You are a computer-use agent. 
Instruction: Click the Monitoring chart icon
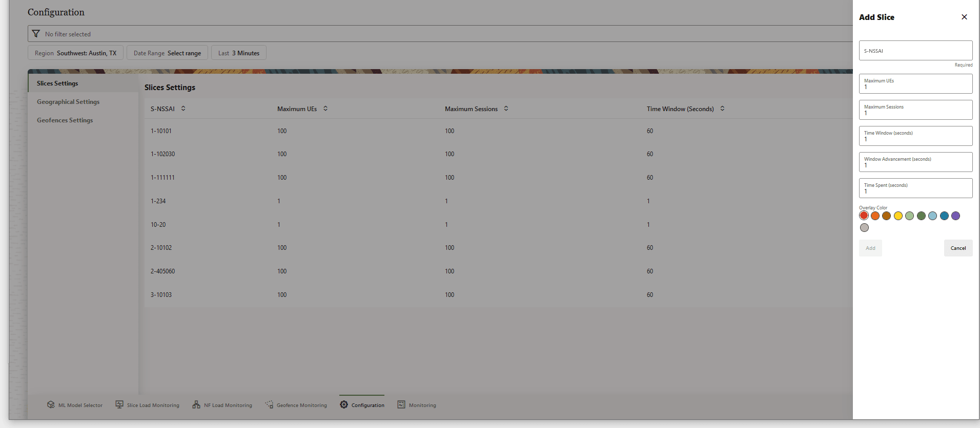point(401,404)
